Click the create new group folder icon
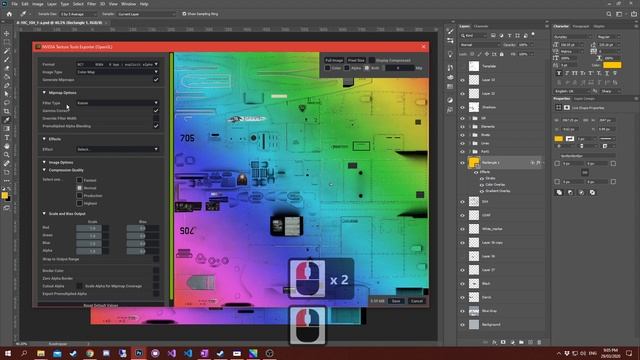Image resolution: width=640 pixels, height=360 pixels. [x=521, y=342]
